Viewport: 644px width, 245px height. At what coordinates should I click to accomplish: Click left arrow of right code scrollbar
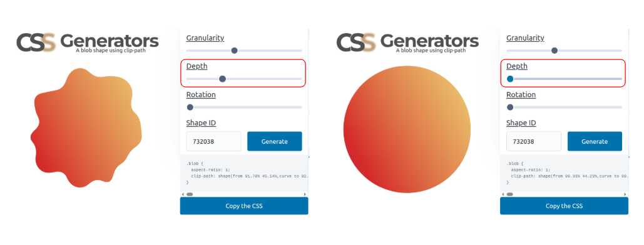(503, 194)
